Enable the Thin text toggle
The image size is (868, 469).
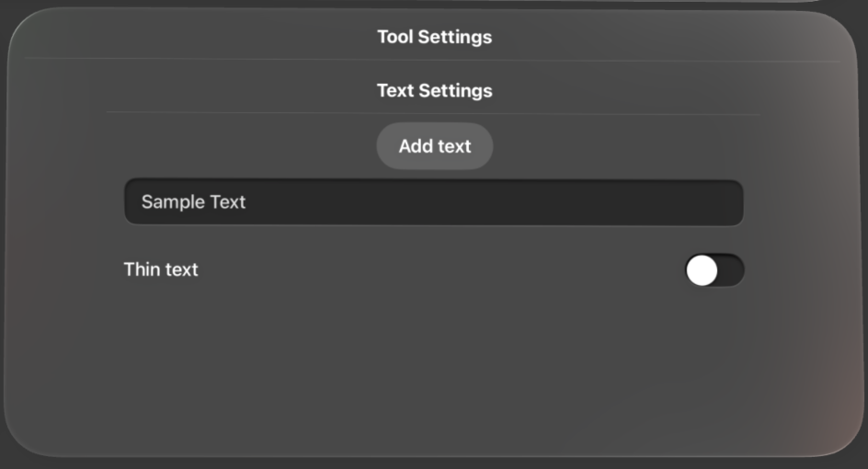714,270
